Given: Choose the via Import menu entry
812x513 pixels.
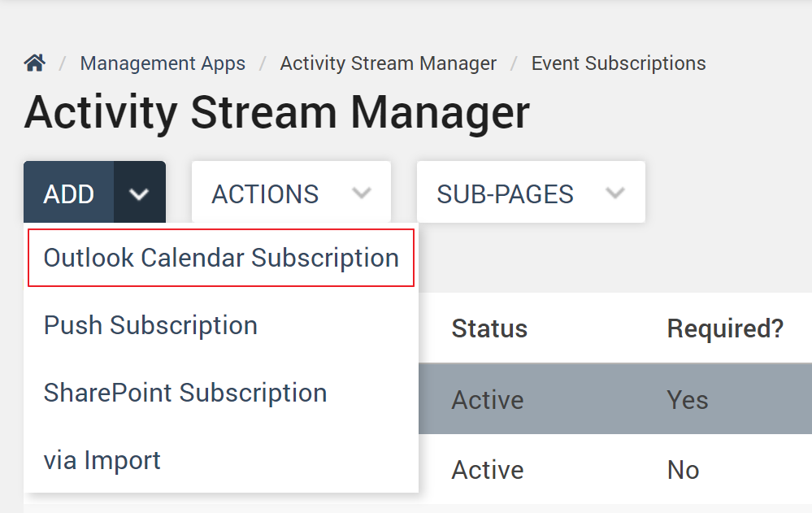Looking at the screenshot, I should pos(102,460).
